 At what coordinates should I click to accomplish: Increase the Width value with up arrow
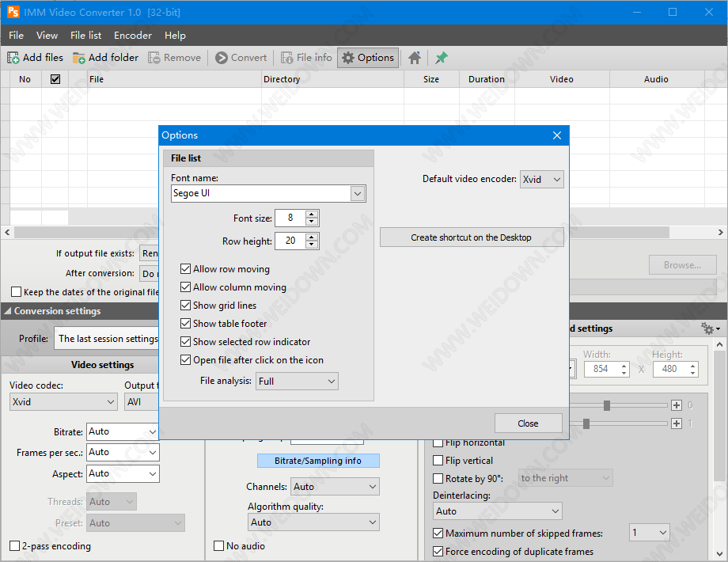pyautogui.click(x=624, y=366)
